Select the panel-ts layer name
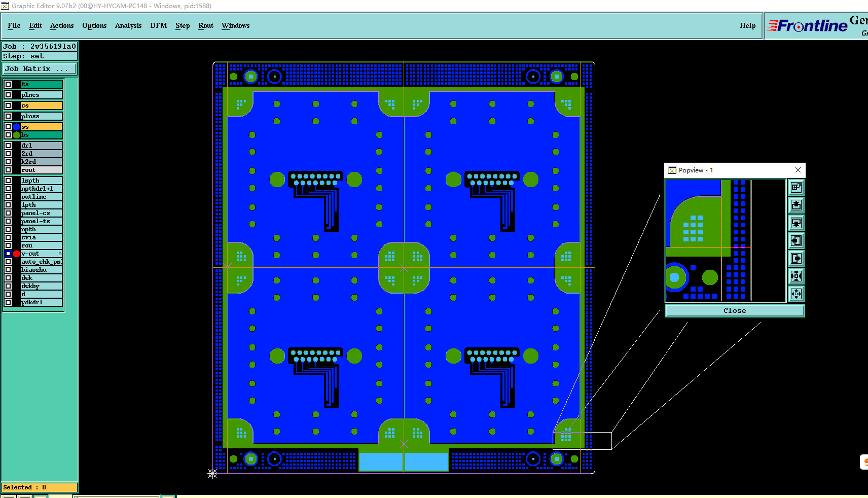This screenshot has width=868, height=498. point(42,221)
